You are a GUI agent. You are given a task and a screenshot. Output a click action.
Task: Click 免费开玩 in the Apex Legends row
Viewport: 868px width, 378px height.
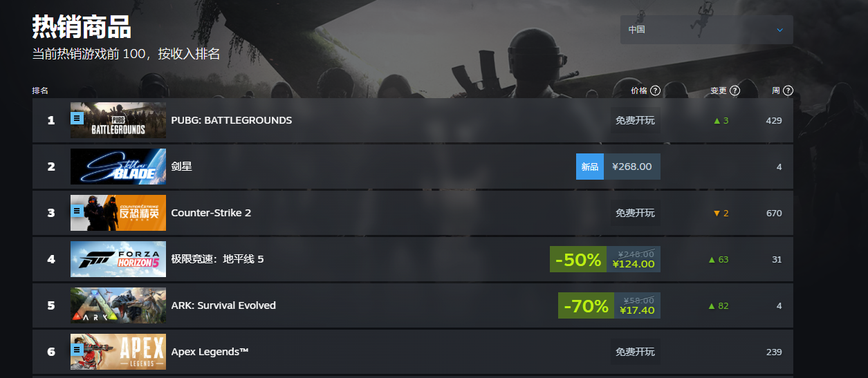click(x=635, y=352)
